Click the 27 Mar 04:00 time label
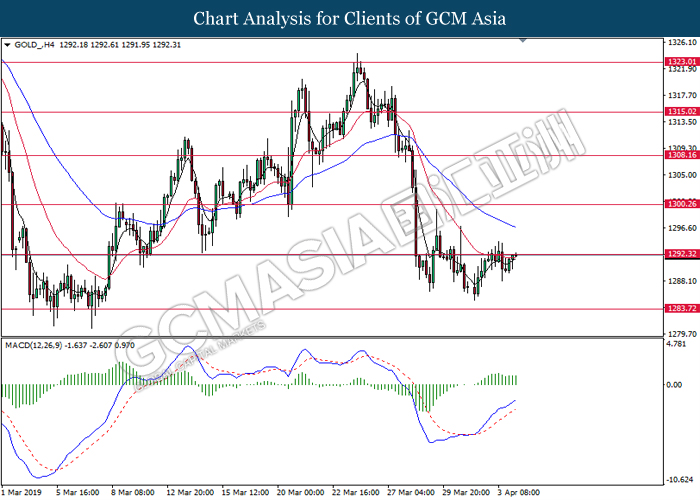The image size is (700, 500). click(x=411, y=492)
